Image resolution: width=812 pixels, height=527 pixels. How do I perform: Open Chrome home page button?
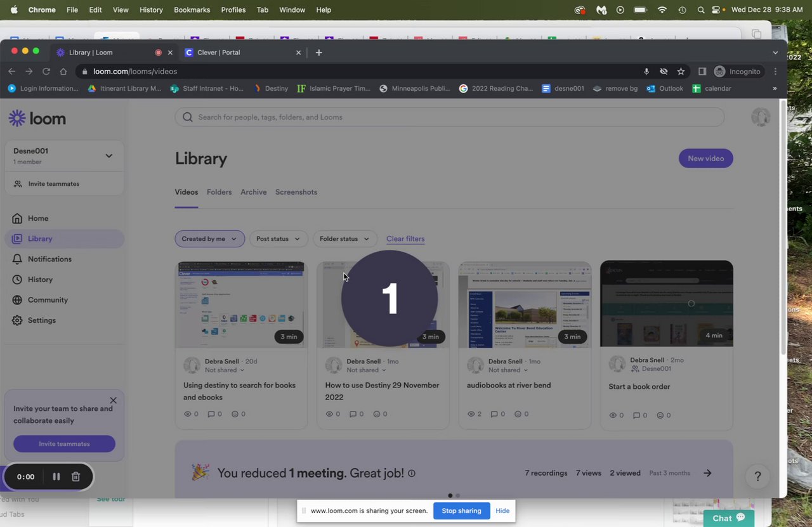pos(63,72)
